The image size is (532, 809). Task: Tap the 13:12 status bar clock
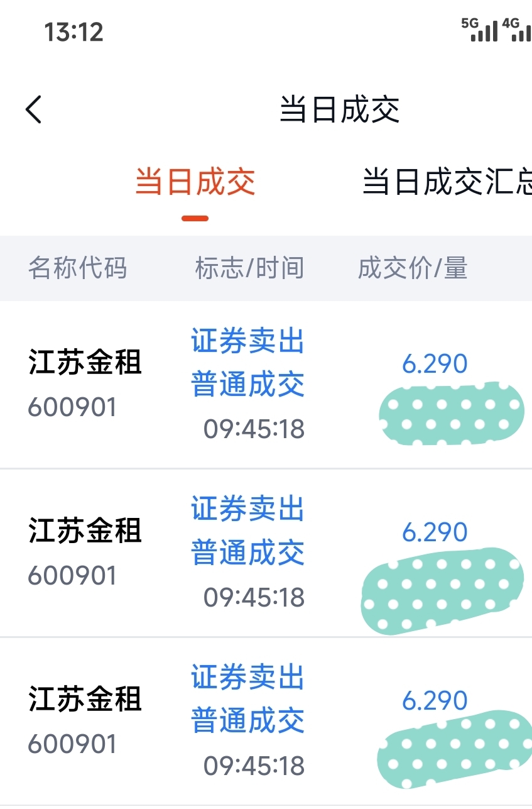click(73, 31)
